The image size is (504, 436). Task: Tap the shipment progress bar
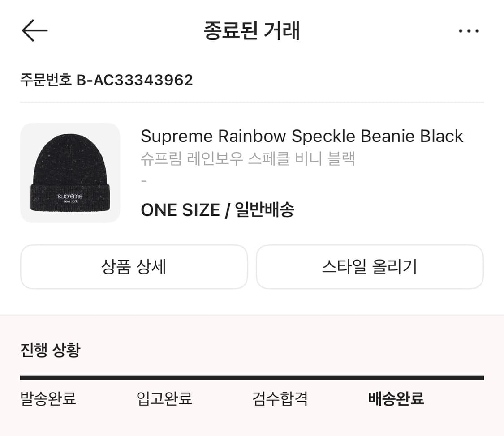coord(252,377)
